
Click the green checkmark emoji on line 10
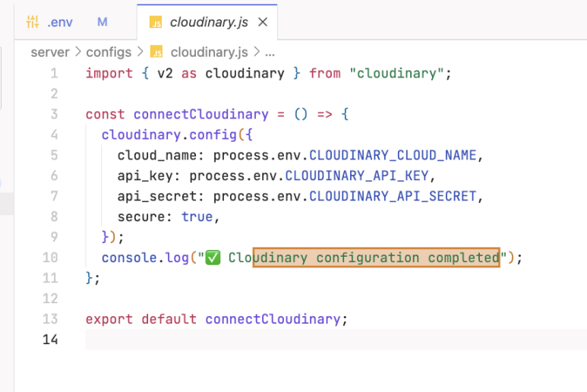[213, 258]
